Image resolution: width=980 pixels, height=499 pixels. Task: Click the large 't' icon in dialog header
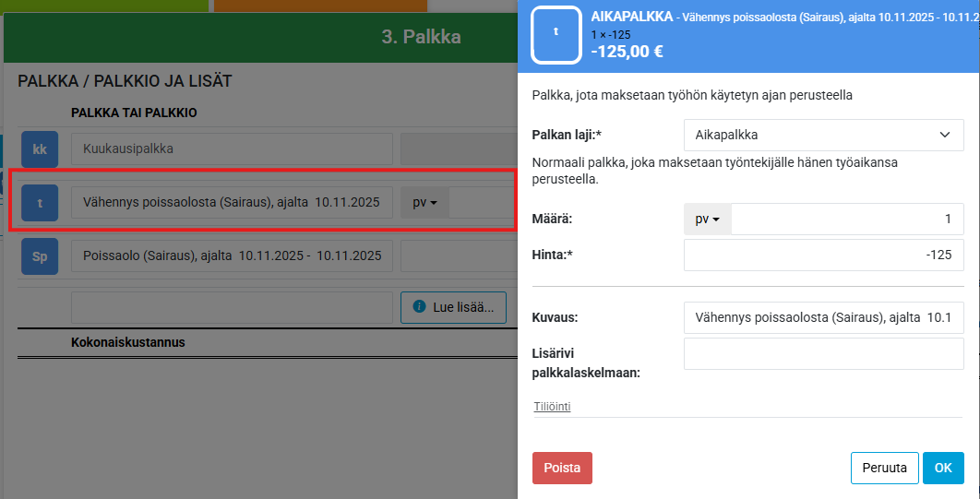556,31
